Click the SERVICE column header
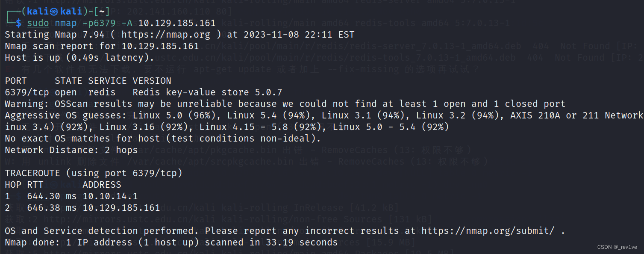This screenshot has height=254, width=644. click(x=107, y=81)
